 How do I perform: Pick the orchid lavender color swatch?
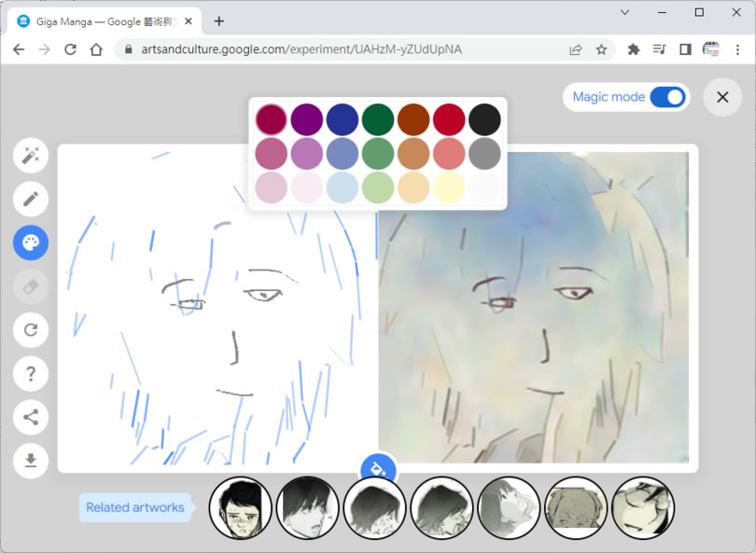pyautogui.click(x=307, y=153)
